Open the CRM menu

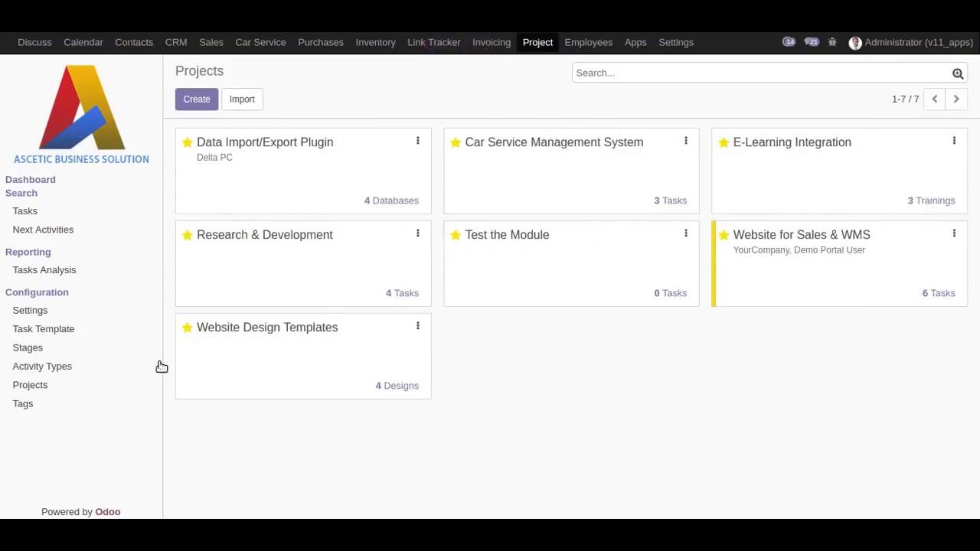(x=176, y=42)
